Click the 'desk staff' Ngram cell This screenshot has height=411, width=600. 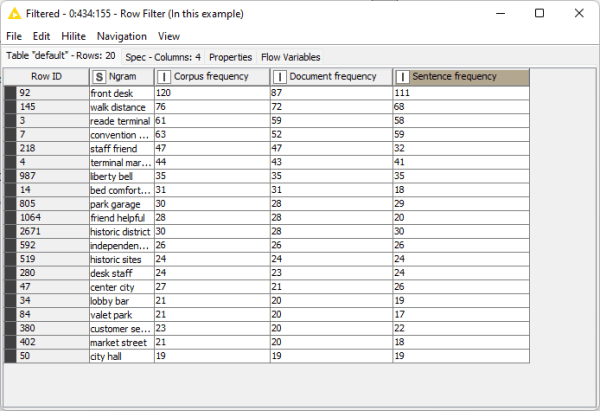point(122,273)
